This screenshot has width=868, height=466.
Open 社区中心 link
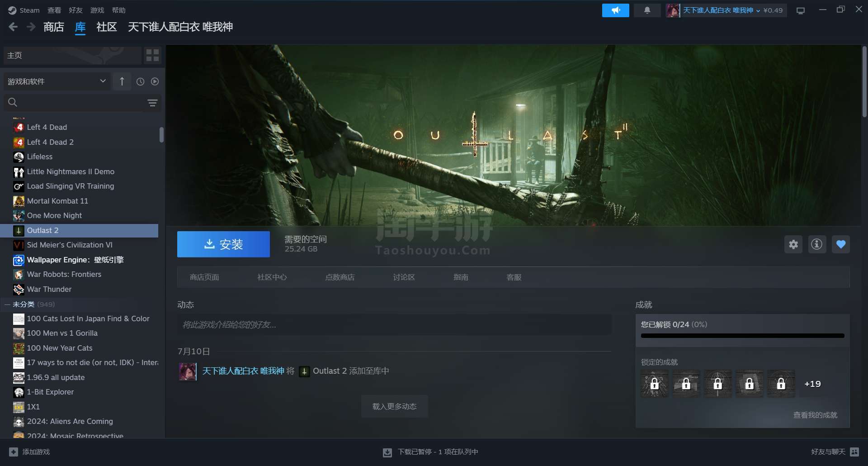pyautogui.click(x=272, y=277)
